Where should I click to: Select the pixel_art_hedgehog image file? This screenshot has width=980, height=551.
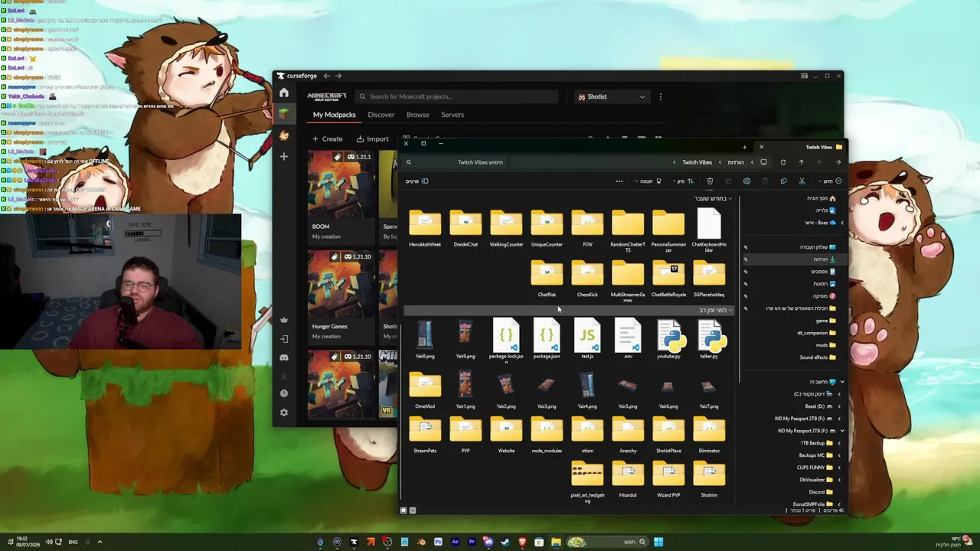587,483
